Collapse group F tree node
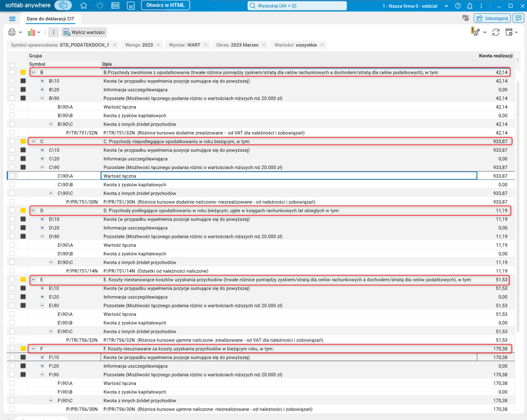Viewport: 527px width, 420px height. (x=33, y=349)
